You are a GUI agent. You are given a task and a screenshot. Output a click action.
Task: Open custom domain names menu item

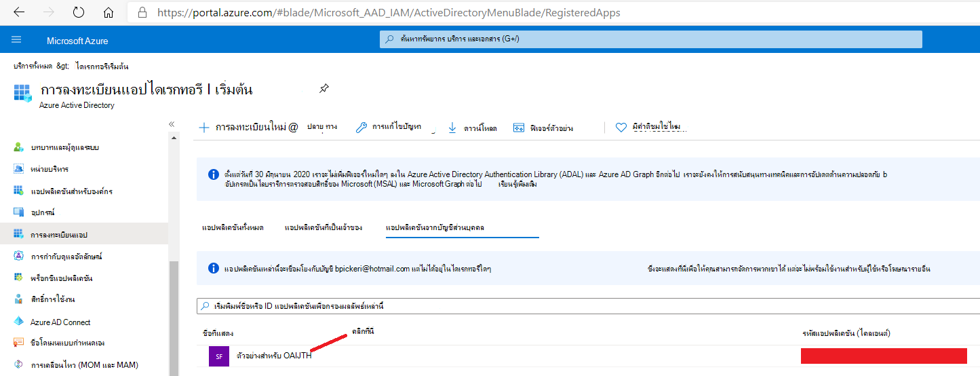(66, 343)
